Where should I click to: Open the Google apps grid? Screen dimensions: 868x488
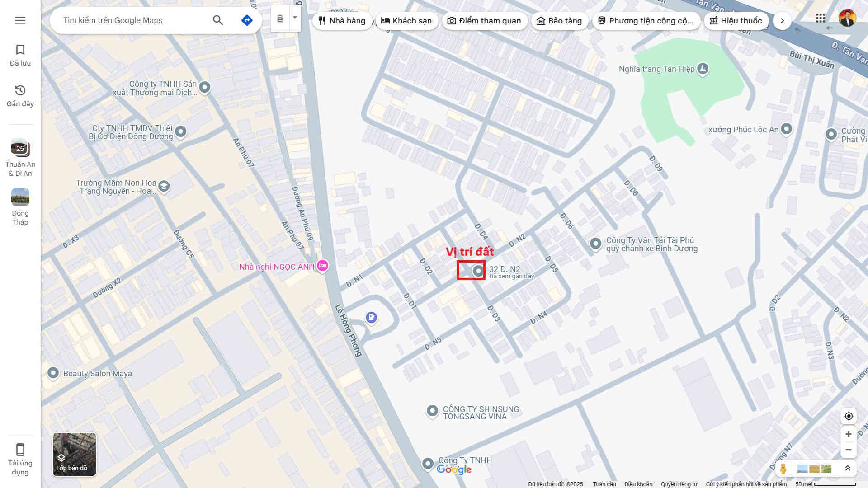[x=821, y=18]
